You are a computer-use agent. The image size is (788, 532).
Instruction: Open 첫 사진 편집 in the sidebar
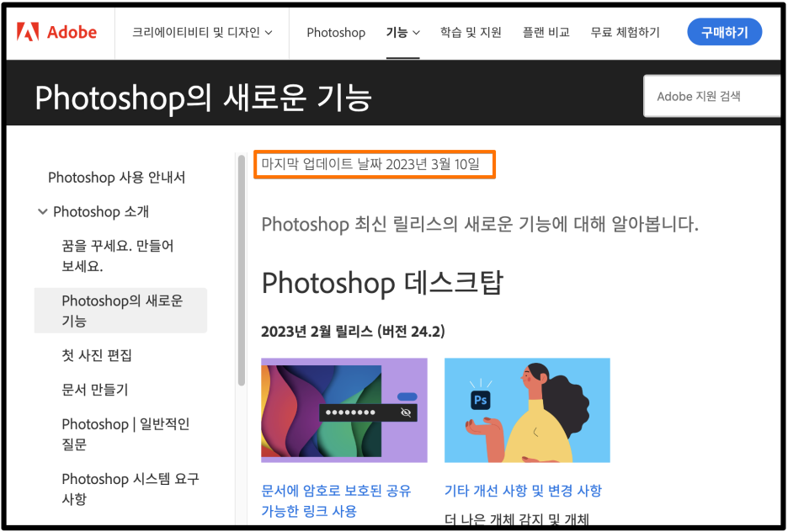click(x=97, y=355)
